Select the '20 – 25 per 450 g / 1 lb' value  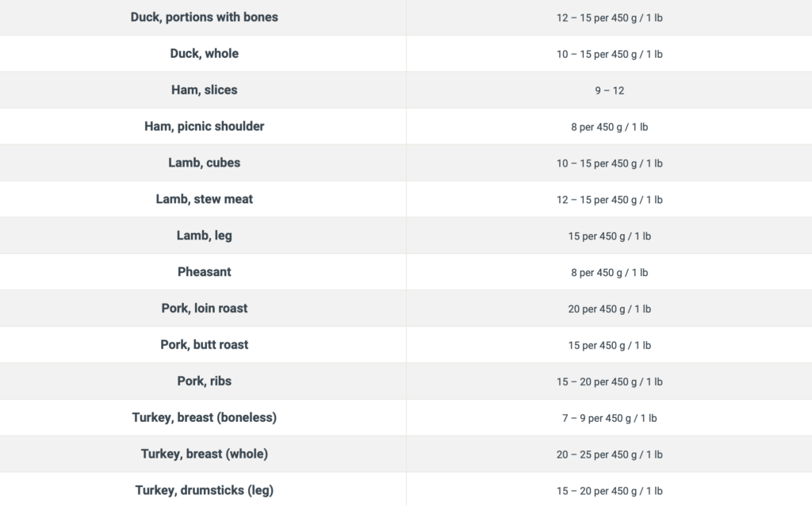(x=610, y=454)
